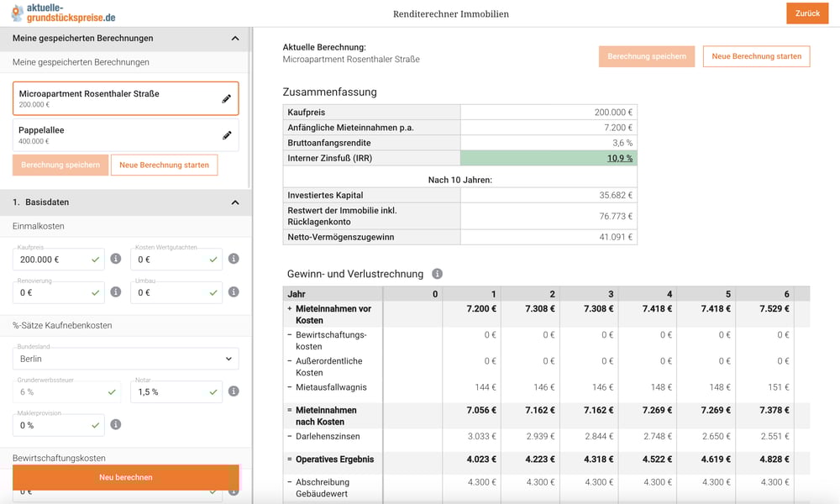Show info for Kosten Wertgutachten field
The height and width of the screenshot is (504, 840).
234,259
